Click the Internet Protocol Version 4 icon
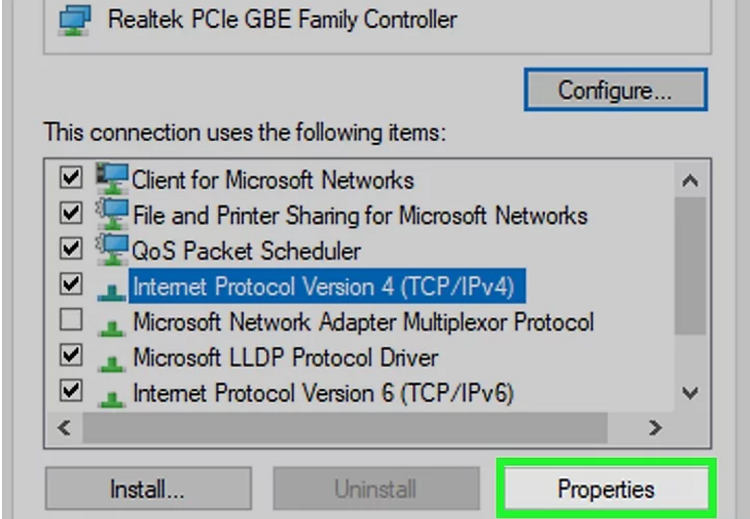Viewport: 750px width, 519px height. pyautogui.click(x=111, y=292)
